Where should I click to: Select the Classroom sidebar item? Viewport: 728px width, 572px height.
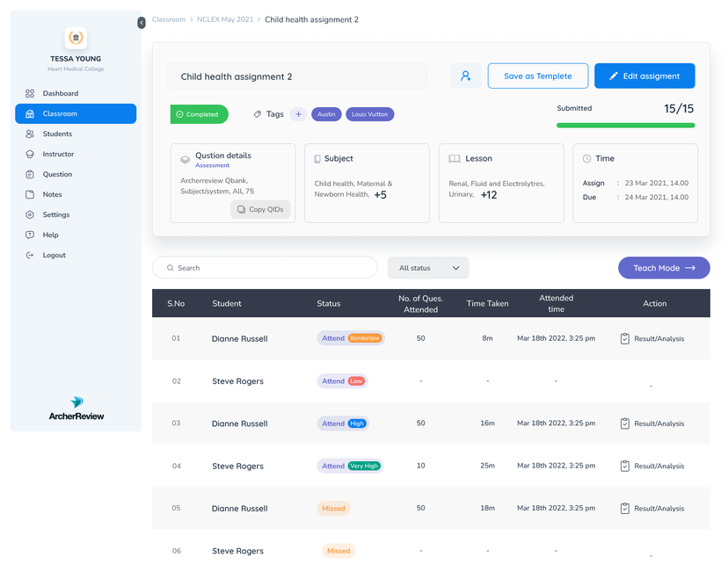click(76, 113)
